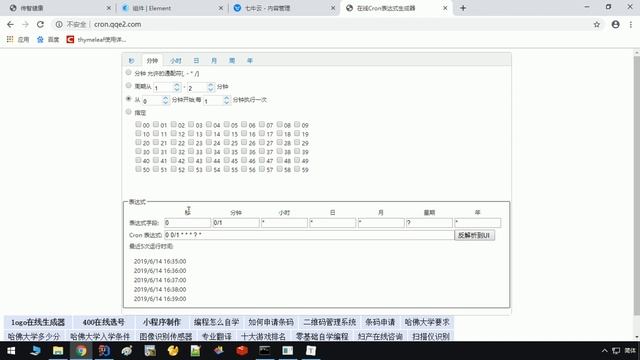640x360 pixels.
Task: Open the 二维码管理系统 link
Action: tap(329, 322)
